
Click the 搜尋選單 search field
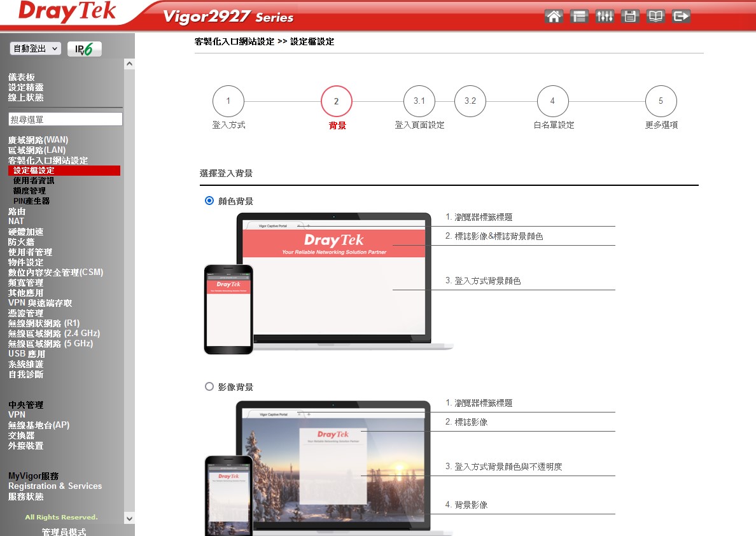pyautogui.click(x=66, y=120)
